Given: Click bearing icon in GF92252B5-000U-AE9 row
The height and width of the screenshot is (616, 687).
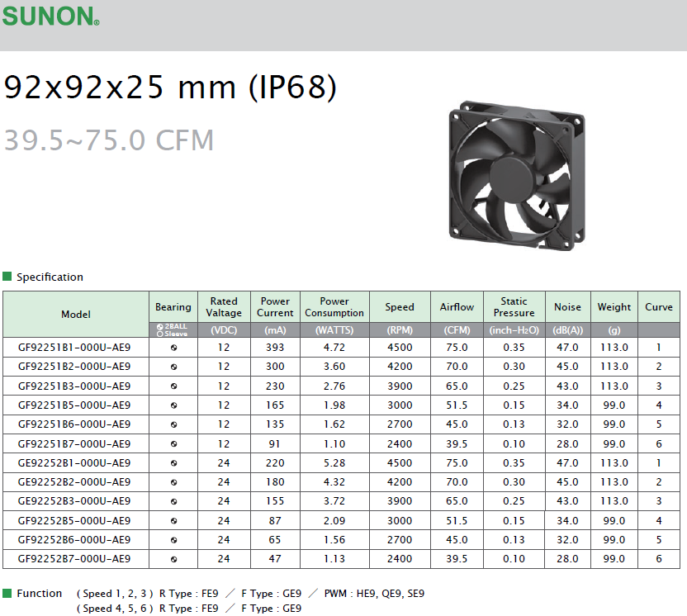Looking at the screenshot, I should pyautogui.click(x=173, y=521).
